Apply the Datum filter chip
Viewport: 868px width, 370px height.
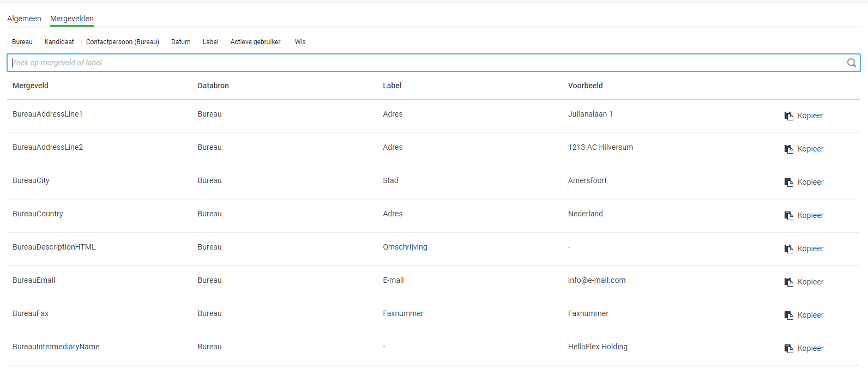pos(181,42)
